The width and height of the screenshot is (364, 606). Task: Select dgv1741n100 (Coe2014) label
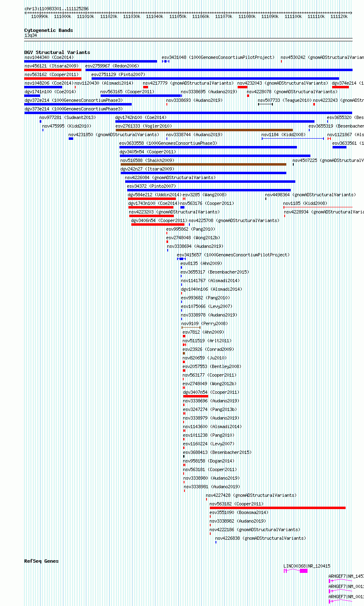pos(50,92)
